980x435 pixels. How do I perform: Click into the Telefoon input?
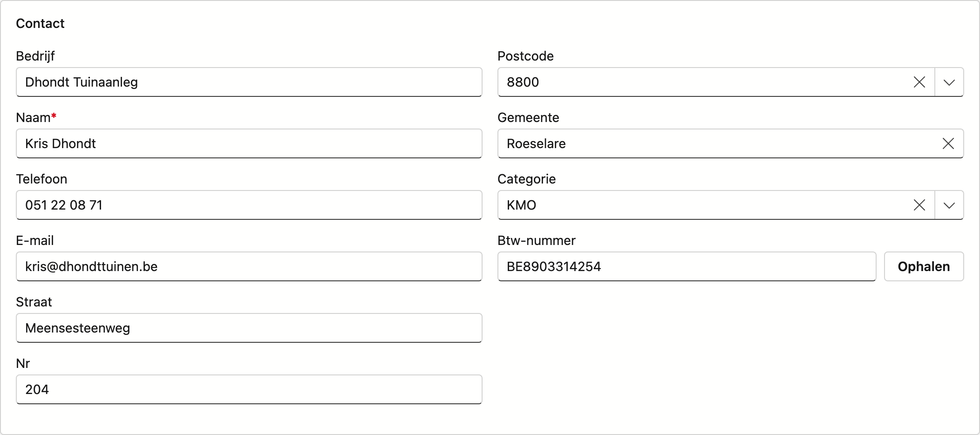249,205
